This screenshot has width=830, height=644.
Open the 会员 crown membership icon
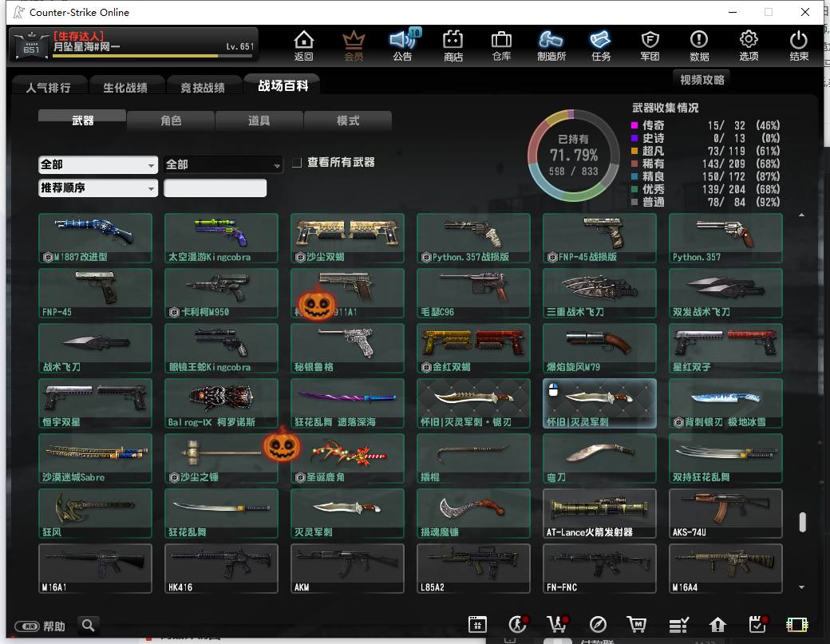(354, 45)
